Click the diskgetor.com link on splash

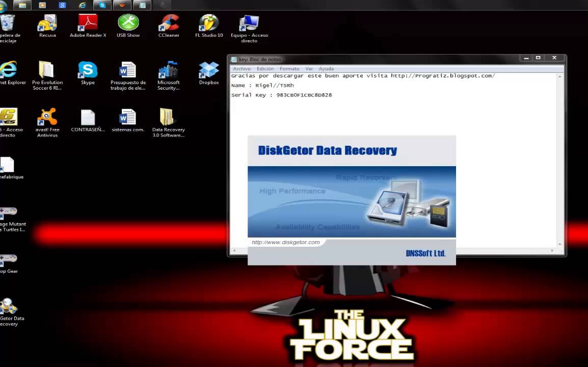(x=286, y=243)
